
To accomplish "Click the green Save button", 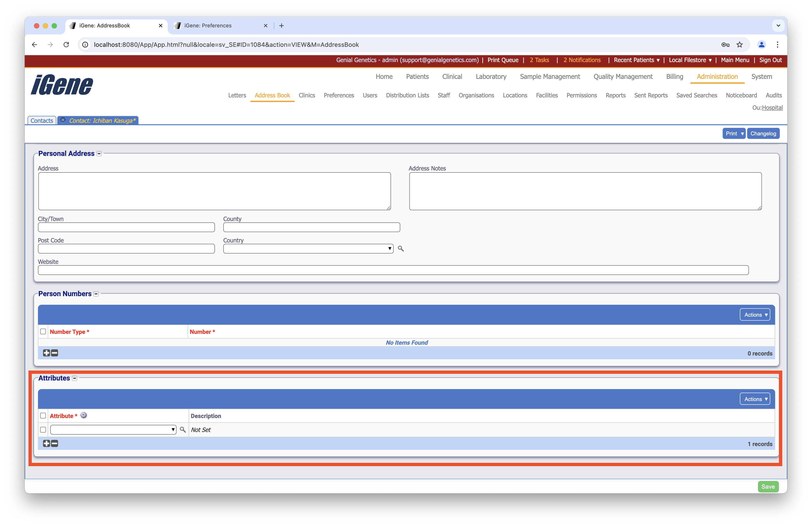I will coord(768,486).
